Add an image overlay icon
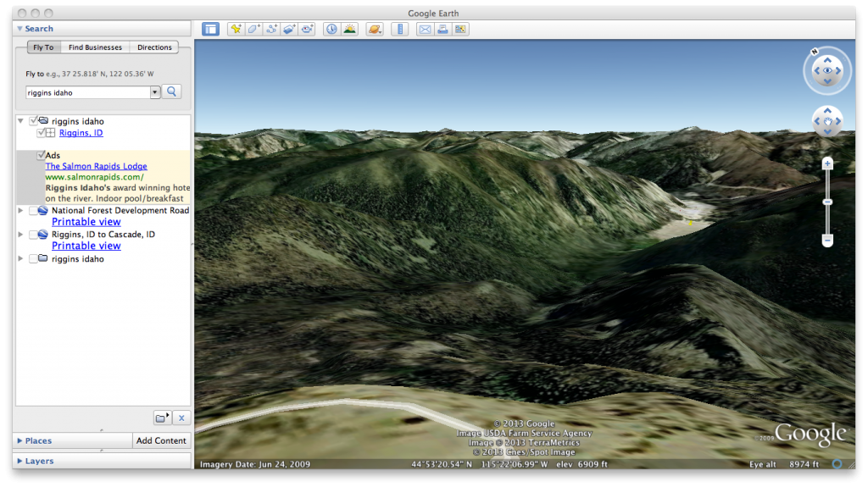 tap(289, 30)
